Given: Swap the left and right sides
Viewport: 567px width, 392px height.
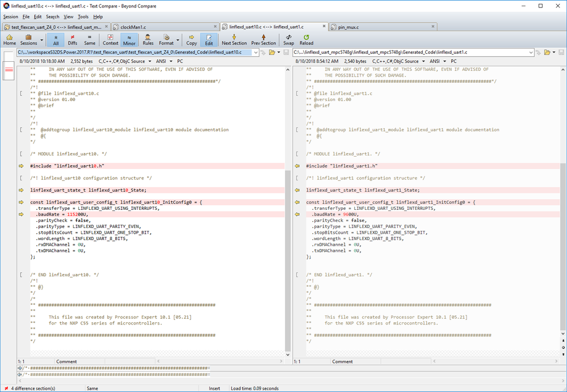Looking at the screenshot, I should [x=288, y=40].
